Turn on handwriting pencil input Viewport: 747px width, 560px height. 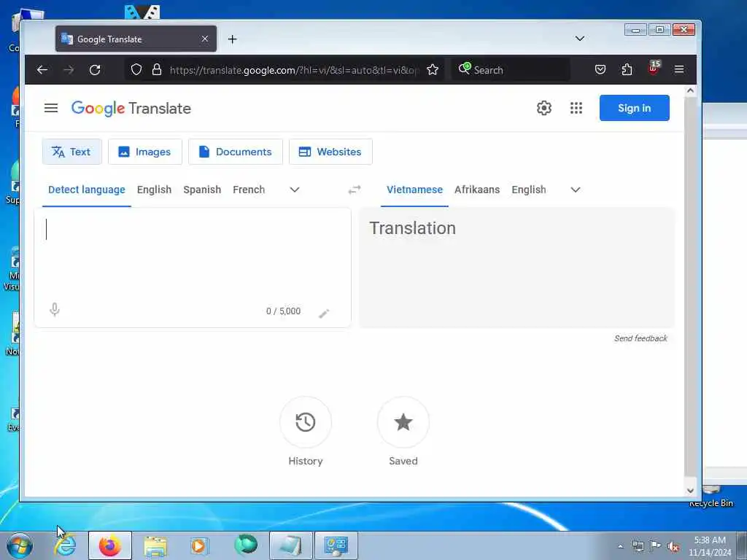coord(324,313)
